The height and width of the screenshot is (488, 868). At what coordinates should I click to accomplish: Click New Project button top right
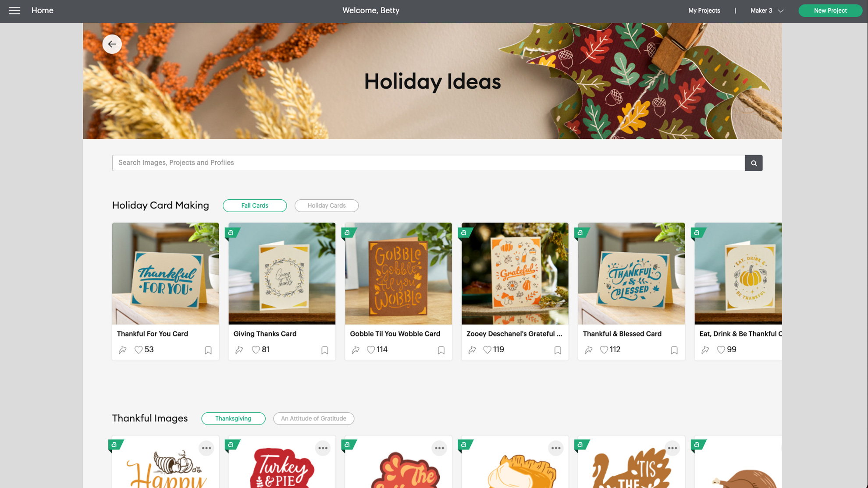830,10
